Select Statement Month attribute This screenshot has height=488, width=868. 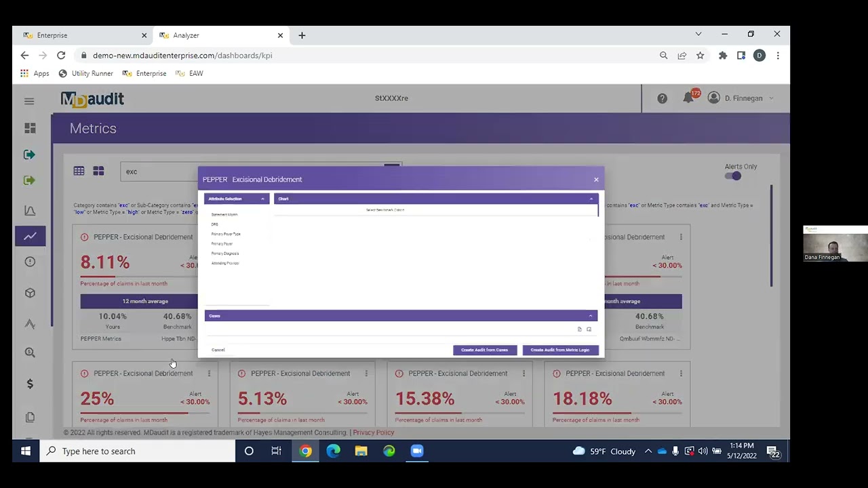coord(224,215)
